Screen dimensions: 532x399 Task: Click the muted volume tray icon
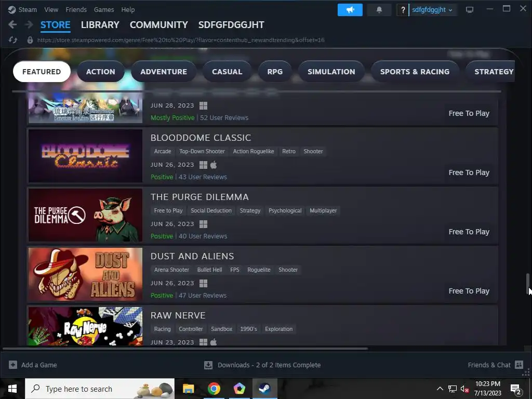coord(465,389)
